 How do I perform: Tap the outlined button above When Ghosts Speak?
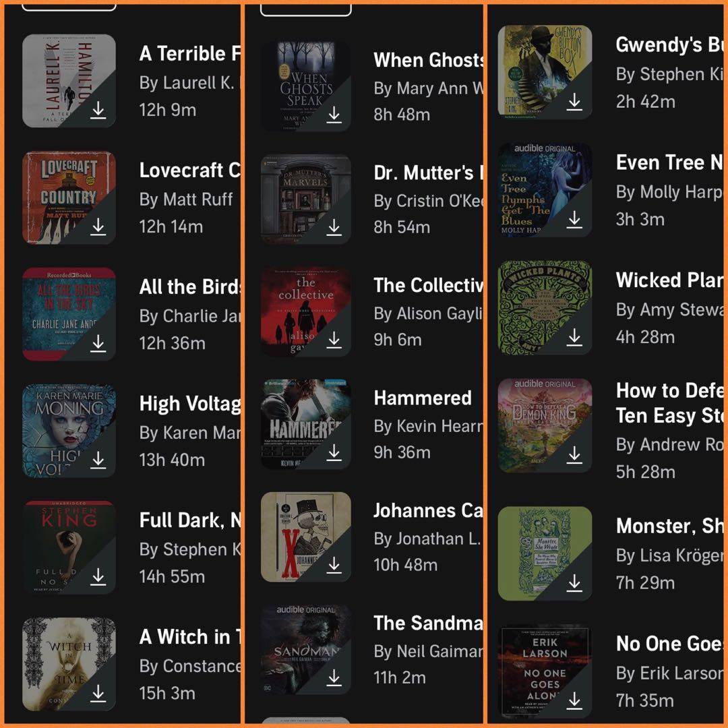click(305, 9)
